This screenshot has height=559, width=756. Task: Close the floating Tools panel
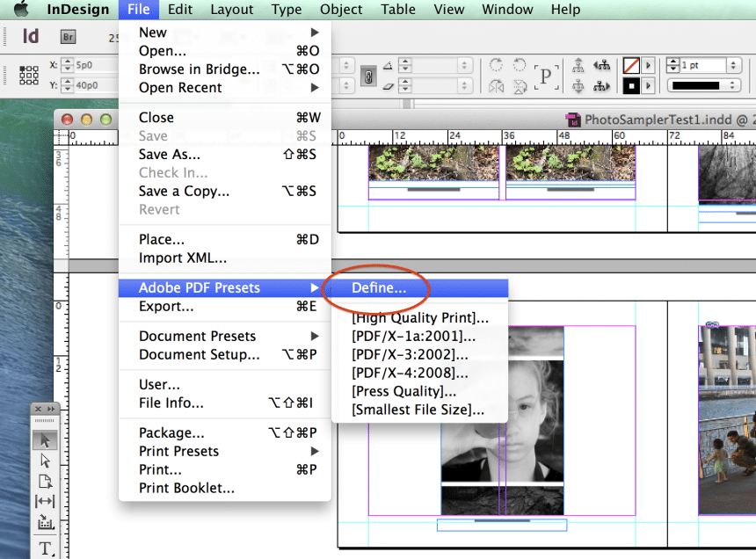[38, 409]
